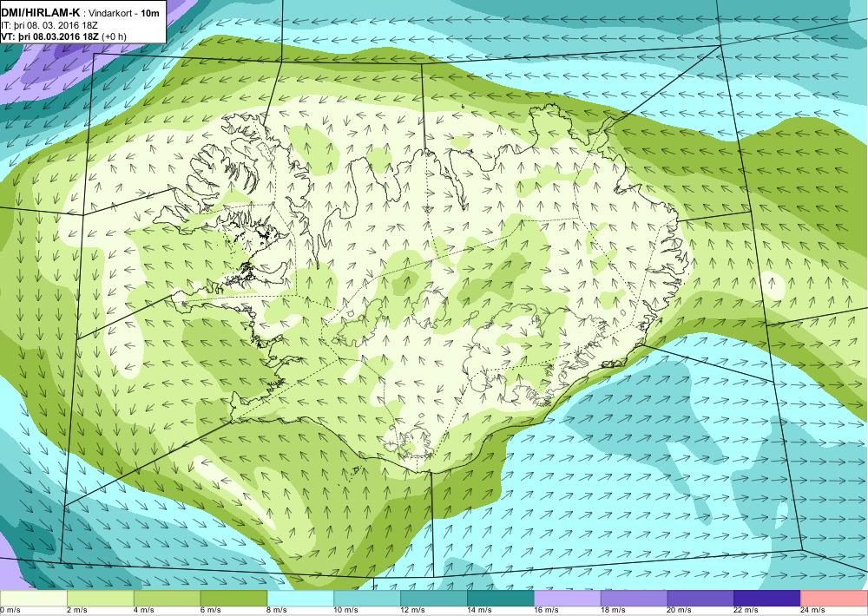Click the "24 m/s" legend label

point(813,611)
